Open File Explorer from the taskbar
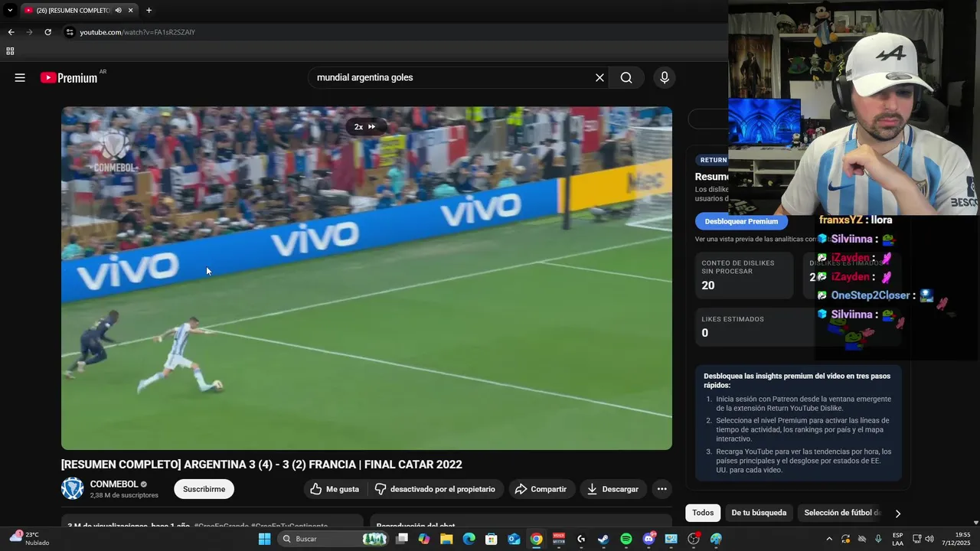Image resolution: width=980 pixels, height=551 pixels. pos(446,539)
